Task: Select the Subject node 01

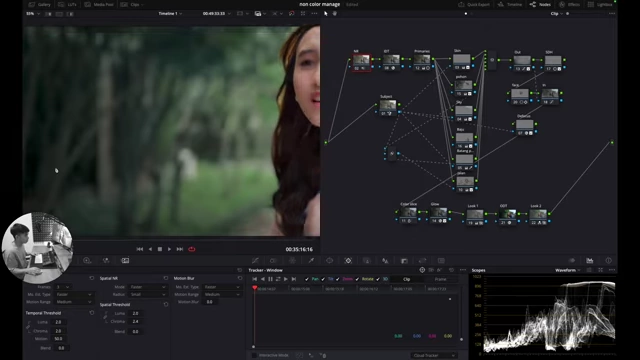Action: [x=388, y=107]
